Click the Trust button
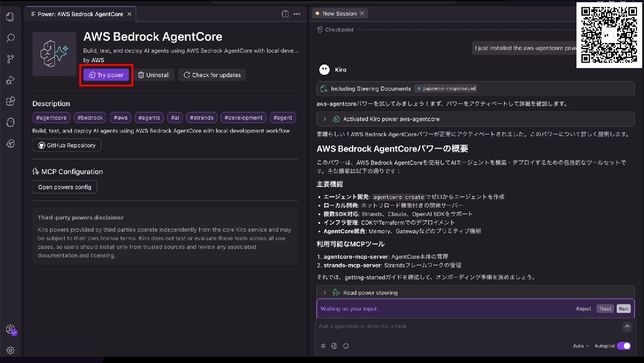This screenshot has width=644, height=363. 605,309
